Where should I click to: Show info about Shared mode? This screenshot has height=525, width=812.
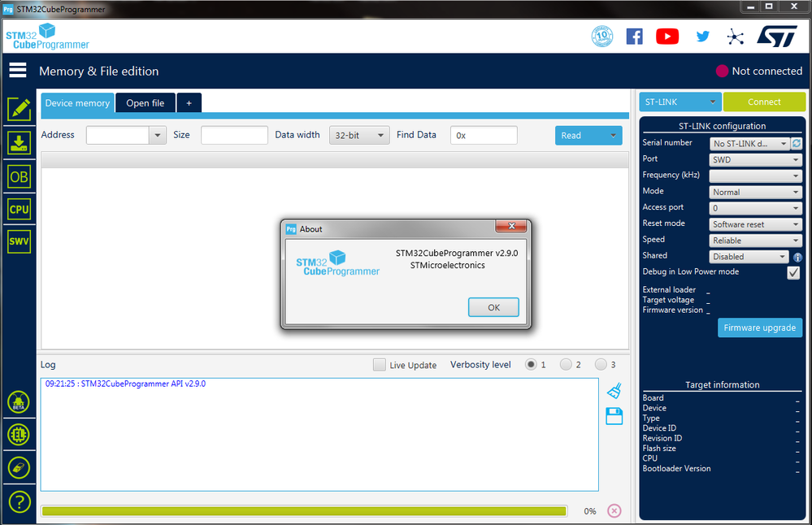(797, 257)
